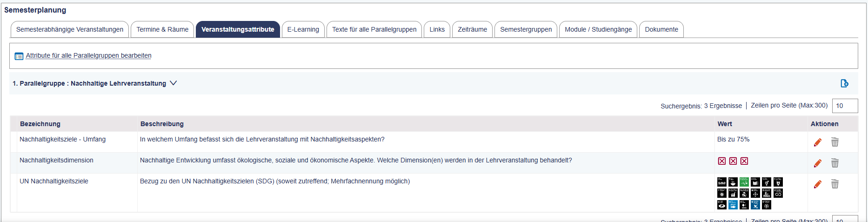The image size is (868, 222).
Task: Open the Semestergruppen tab
Action: pos(526,29)
